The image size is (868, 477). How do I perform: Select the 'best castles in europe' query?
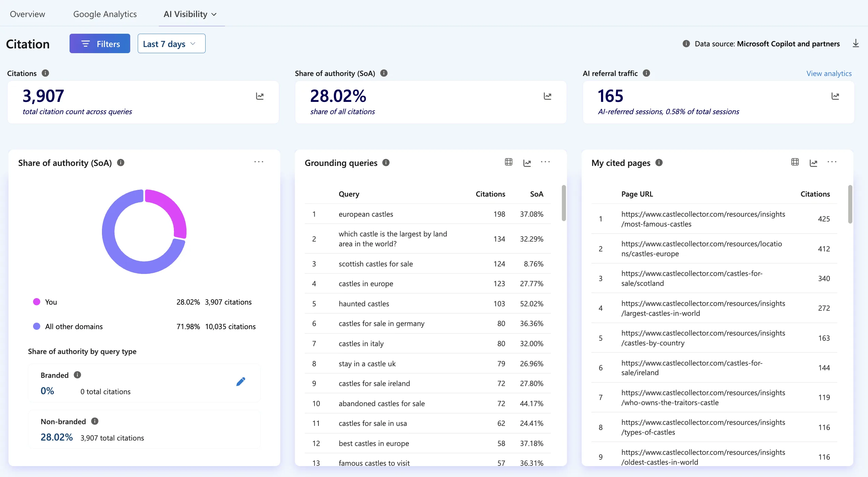coord(428,443)
